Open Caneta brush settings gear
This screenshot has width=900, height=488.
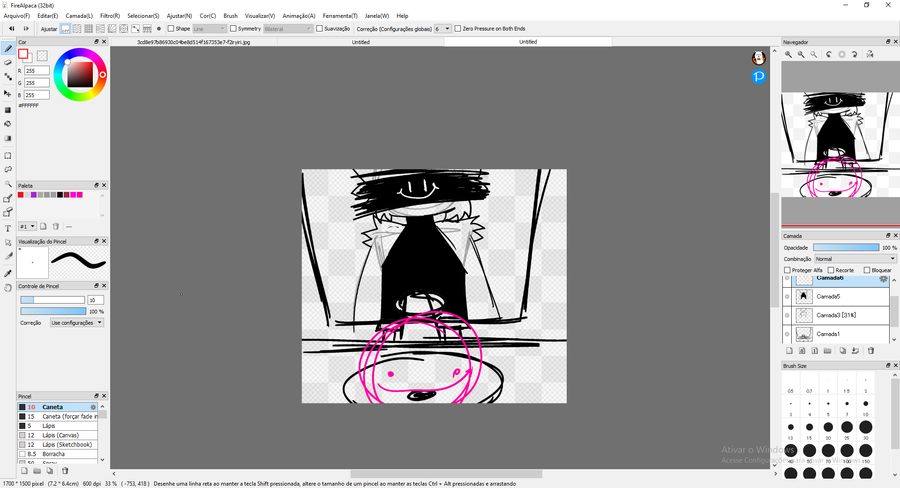[93, 407]
